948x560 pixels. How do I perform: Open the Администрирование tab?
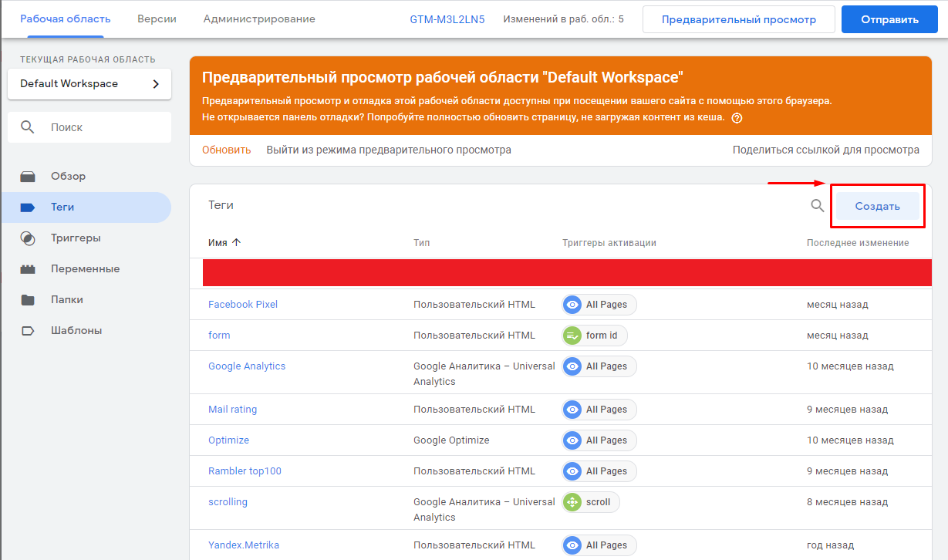[259, 19]
